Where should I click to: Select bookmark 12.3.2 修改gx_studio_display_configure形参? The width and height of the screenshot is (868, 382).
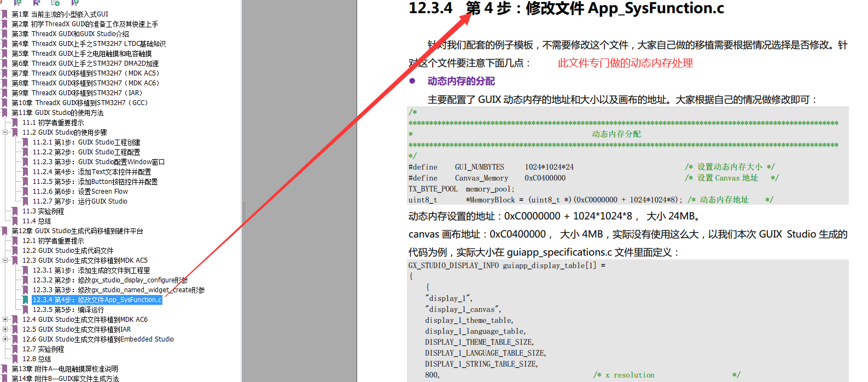(110, 280)
